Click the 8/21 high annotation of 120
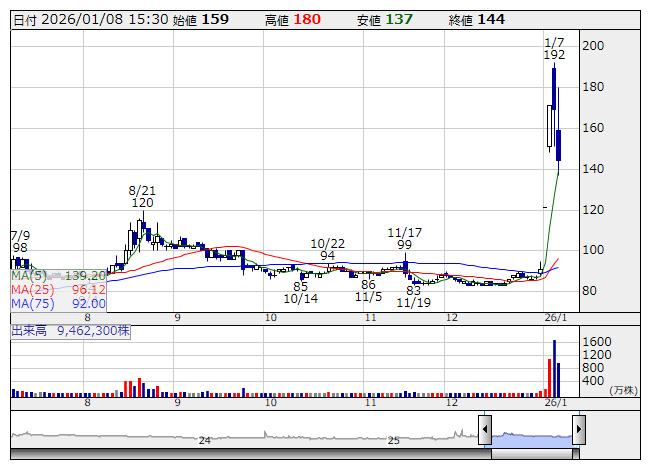 click(x=142, y=195)
